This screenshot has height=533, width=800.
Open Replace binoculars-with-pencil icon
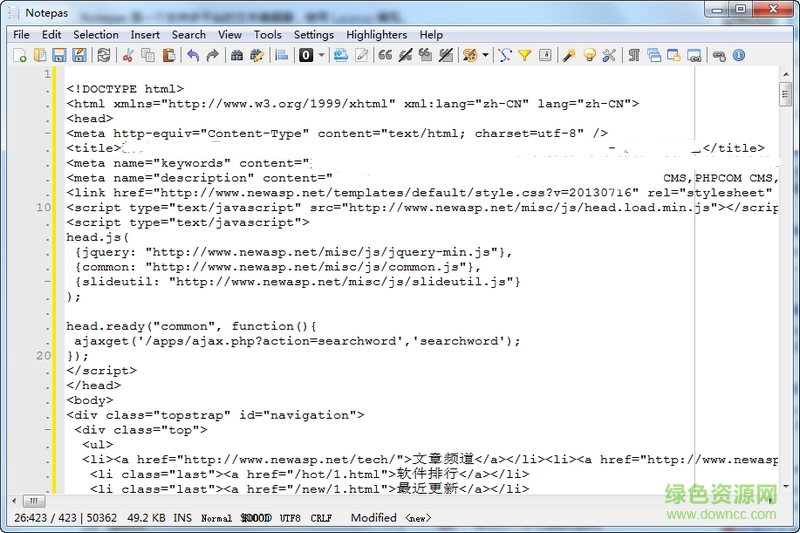[x=257, y=55]
